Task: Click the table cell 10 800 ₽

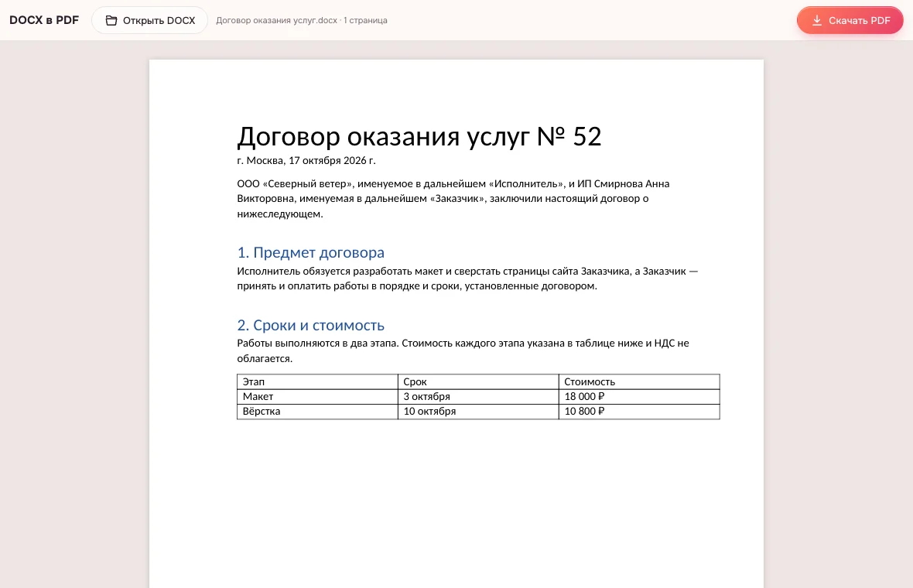Action: pos(639,411)
